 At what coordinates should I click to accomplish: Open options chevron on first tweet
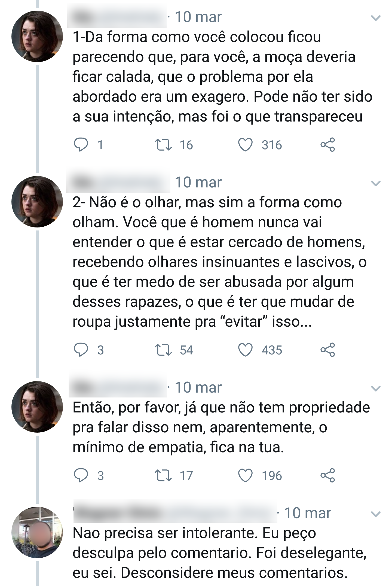coord(376,18)
